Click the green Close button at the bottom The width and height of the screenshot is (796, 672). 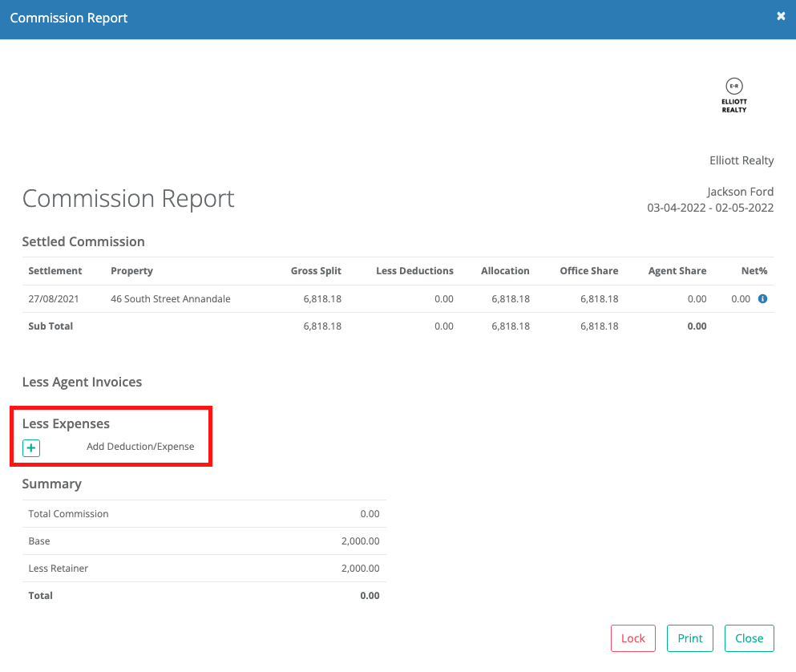click(x=749, y=638)
